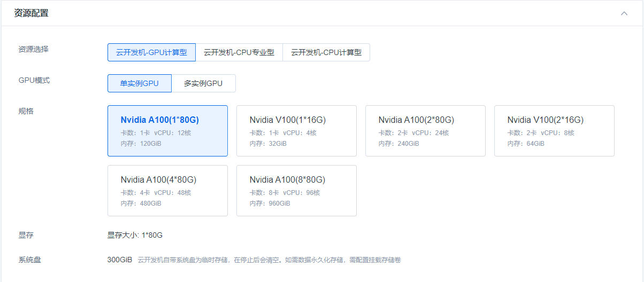Click the 内存：480GiB text
Image resolution: width=644 pixels, height=282 pixels.
point(141,203)
